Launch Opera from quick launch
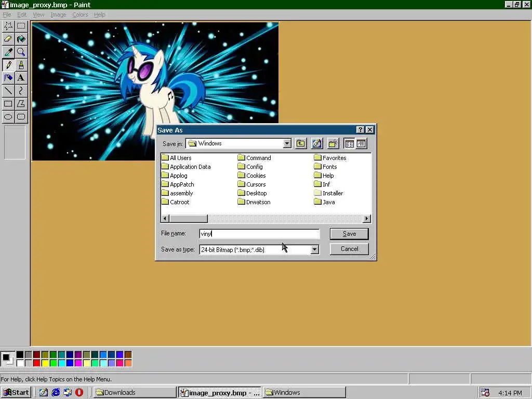The image size is (532, 399). pyautogui.click(x=79, y=393)
